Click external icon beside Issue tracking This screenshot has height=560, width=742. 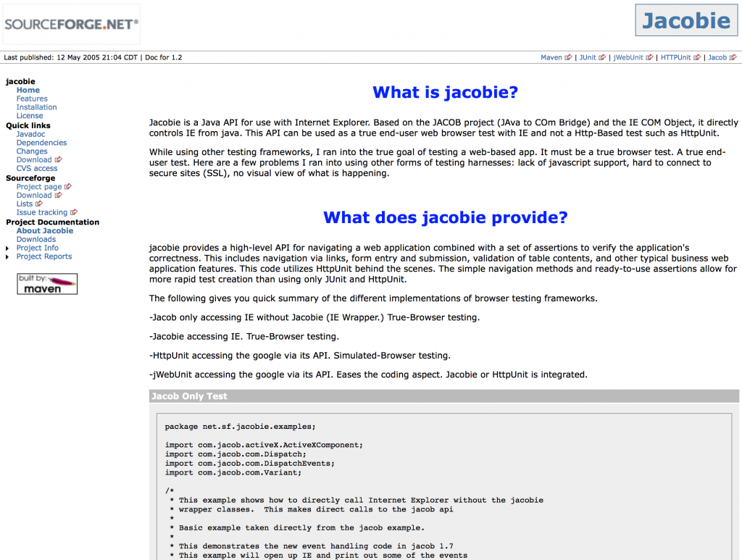74,212
